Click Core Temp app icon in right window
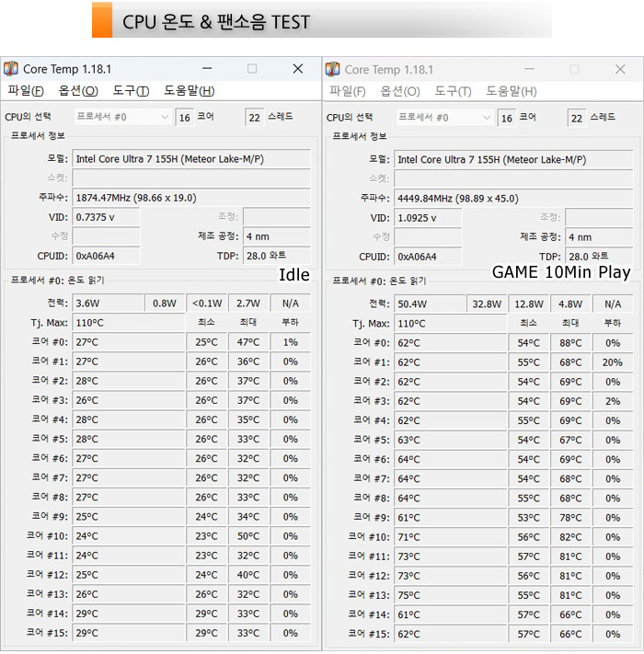The height and width of the screenshot is (654, 644). point(333,69)
